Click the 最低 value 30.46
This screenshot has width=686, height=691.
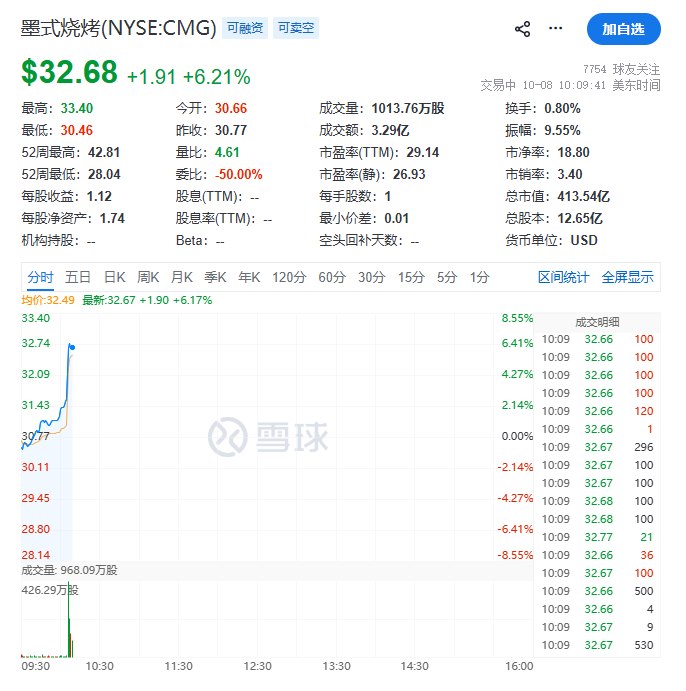(77, 130)
